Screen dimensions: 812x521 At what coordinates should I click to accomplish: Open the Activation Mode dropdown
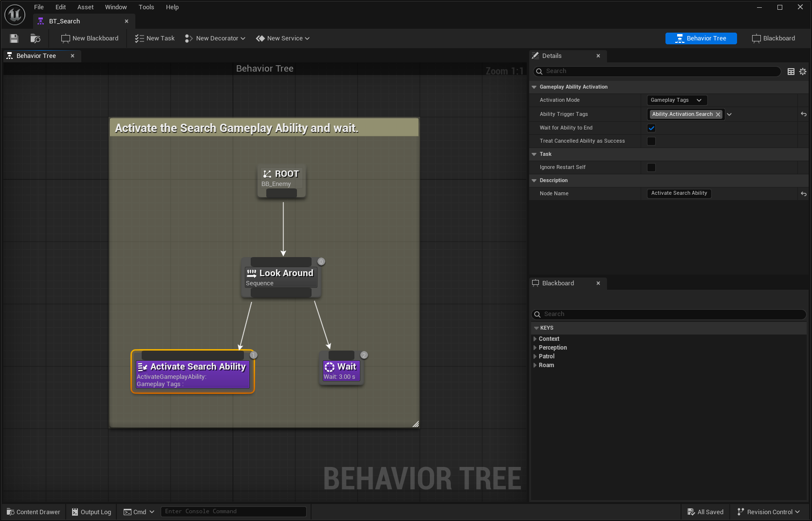[x=677, y=100]
